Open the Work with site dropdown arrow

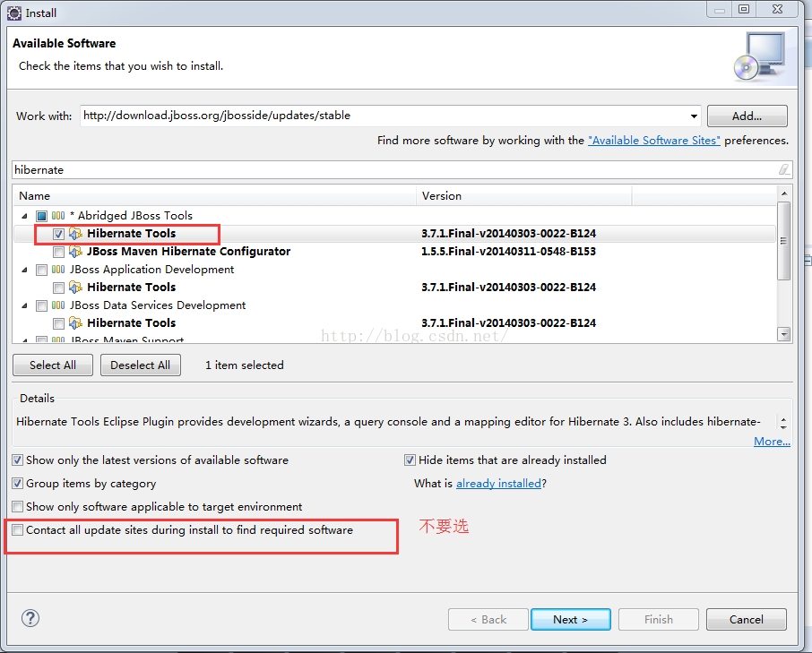(694, 116)
